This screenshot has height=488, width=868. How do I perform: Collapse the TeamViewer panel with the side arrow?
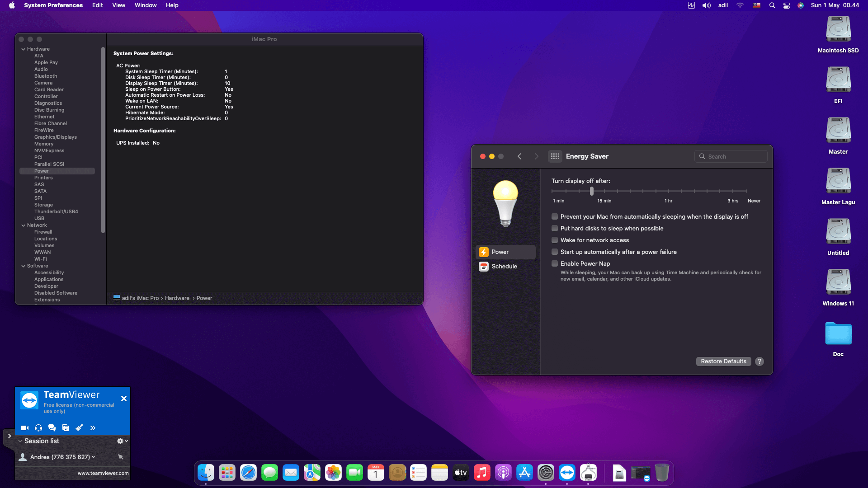click(9, 436)
